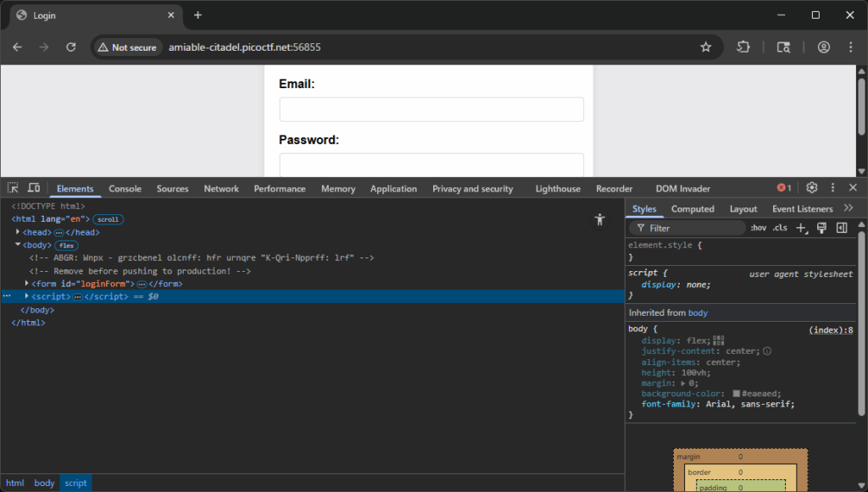
Task: Click the new style rule plus icon
Action: point(801,228)
